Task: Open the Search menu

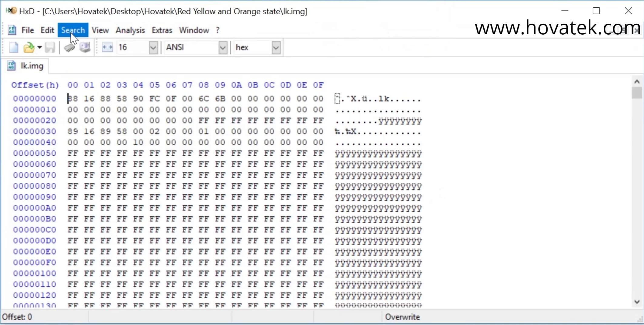Action: (x=73, y=30)
